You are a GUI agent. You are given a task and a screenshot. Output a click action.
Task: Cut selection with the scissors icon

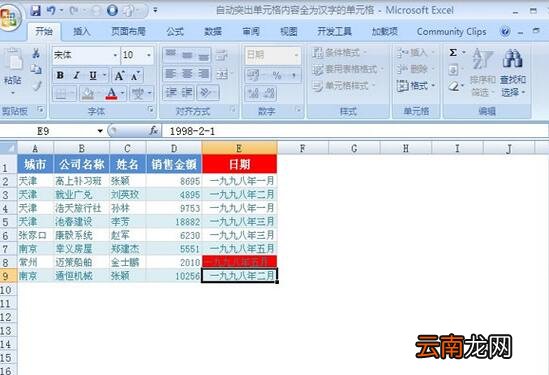click(x=36, y=54)
